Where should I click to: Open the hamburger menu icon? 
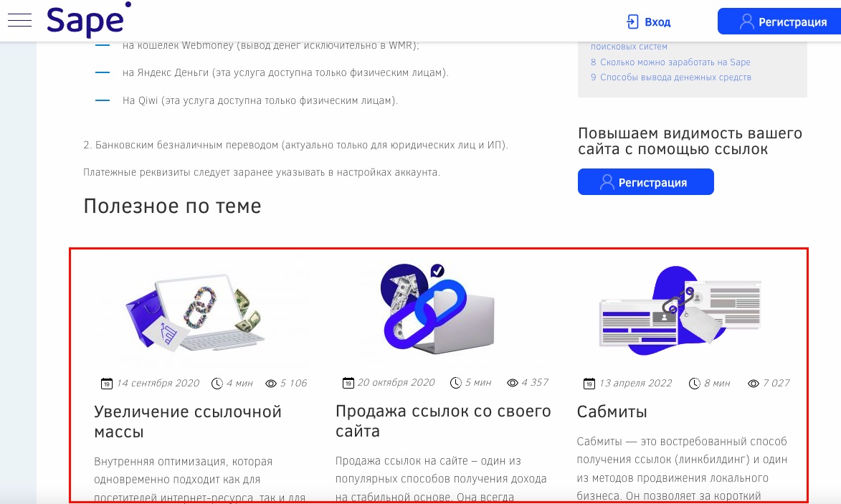click(19, 20)
